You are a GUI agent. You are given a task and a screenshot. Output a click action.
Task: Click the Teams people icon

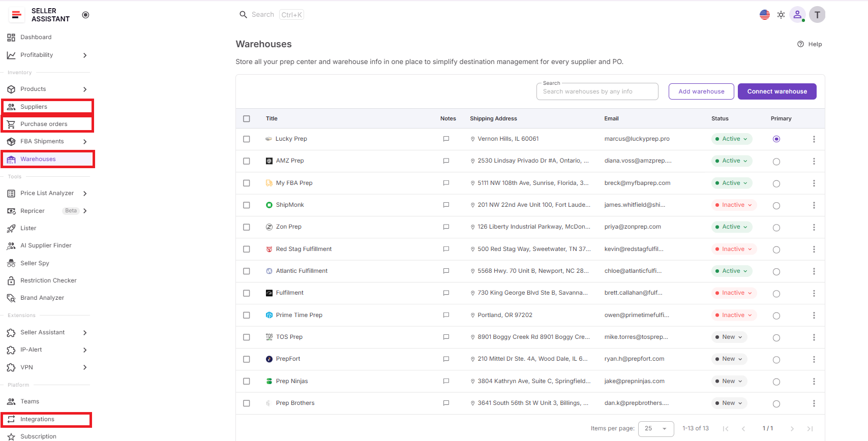point(11,401)
